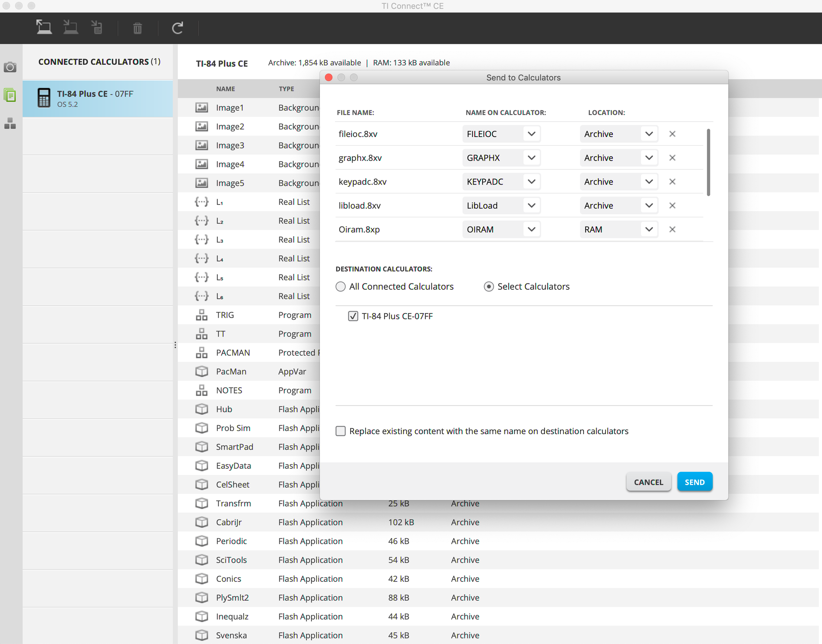Click the trash delete toolbar icon
This screenshot has width=822, height=644.
[x=137, y=28]
